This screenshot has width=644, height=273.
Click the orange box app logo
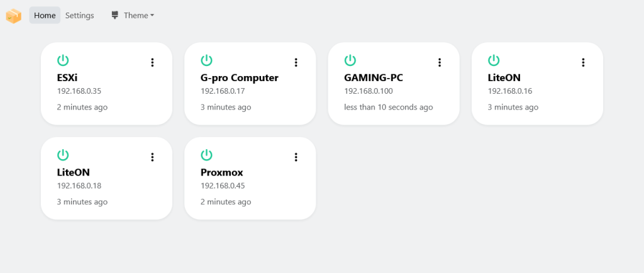13,16
